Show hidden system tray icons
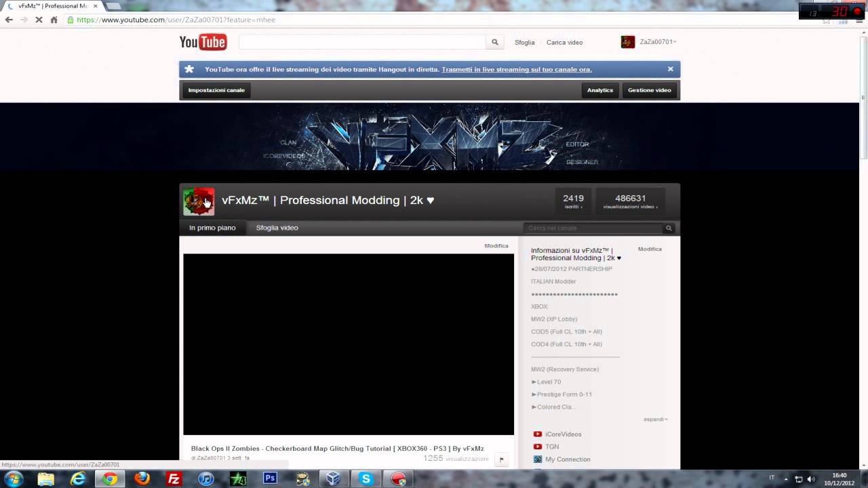 click(786, 479)
